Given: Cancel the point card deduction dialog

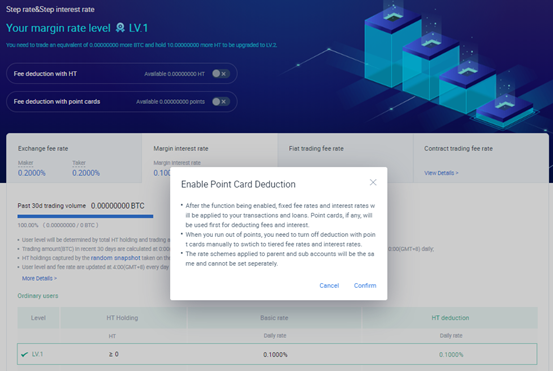Looking at the screenshot, I should point(329,285).
